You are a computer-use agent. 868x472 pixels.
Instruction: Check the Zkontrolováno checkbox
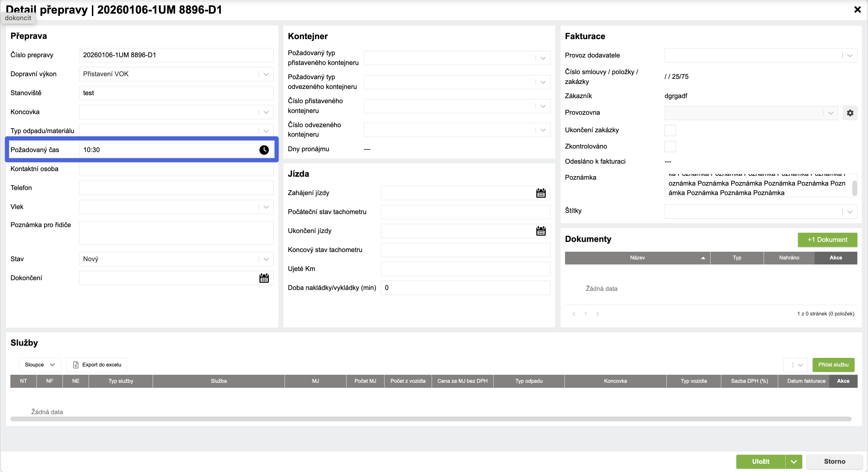pos(670,146)
